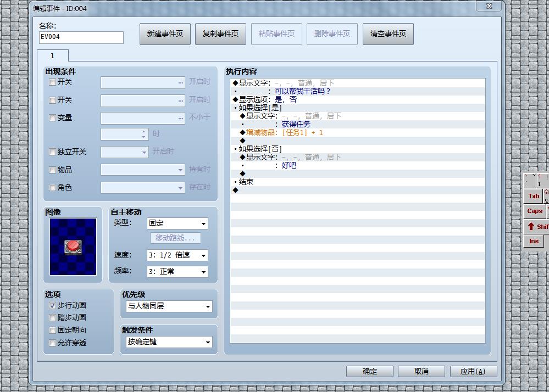This screenshot has width=549, height=392.
Task: Select the 如果选择[否] branch line
Action: coord(358,149)
